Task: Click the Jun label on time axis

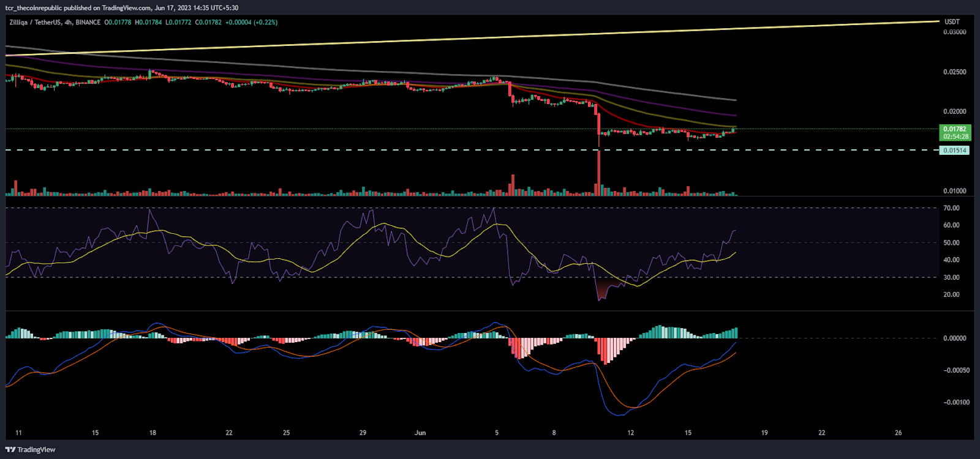Action: click(420, 433)
